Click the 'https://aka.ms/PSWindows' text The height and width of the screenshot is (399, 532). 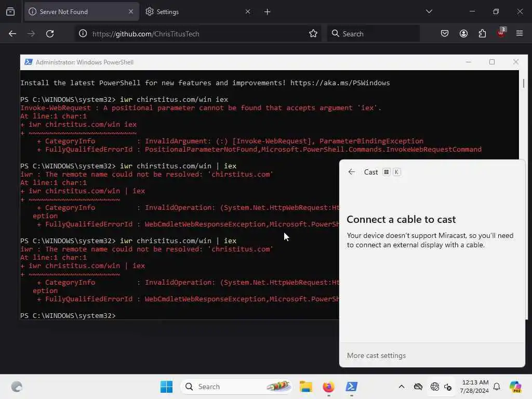tap(340, 83)
